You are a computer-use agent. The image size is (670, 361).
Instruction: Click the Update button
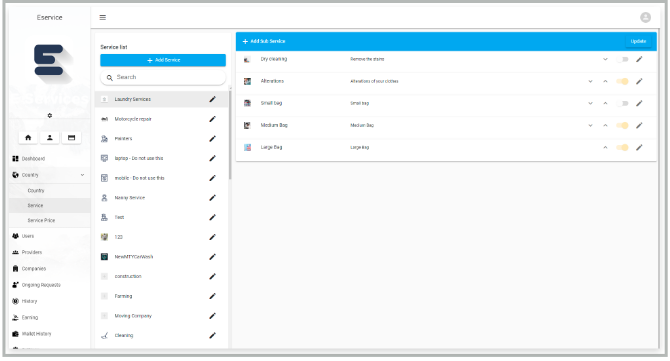click(x=638, y=41)
